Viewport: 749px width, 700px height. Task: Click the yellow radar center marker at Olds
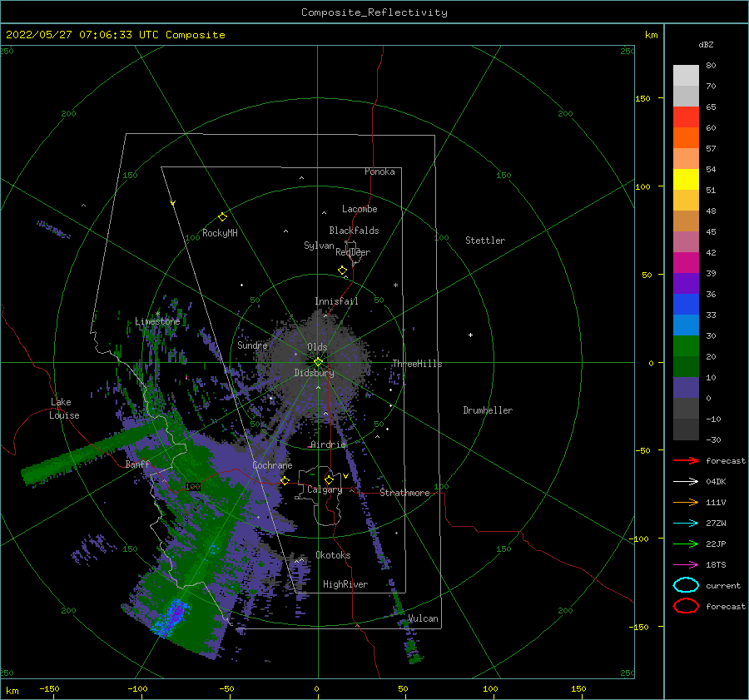[x=318, y=362]
